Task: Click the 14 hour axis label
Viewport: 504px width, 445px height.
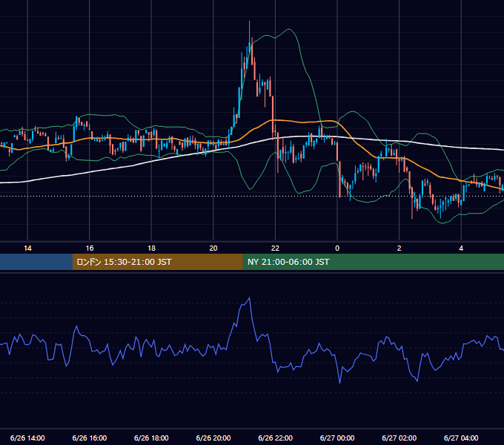Action: point(27,248)
